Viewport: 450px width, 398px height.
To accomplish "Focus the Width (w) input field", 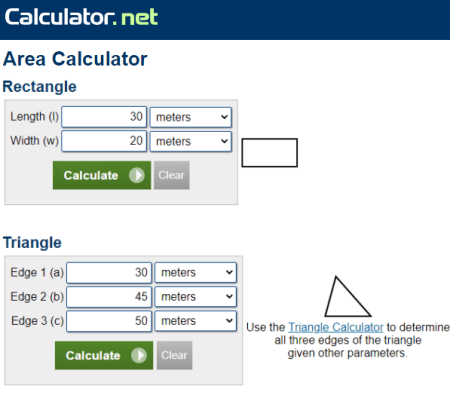I will tap(104, 141).
